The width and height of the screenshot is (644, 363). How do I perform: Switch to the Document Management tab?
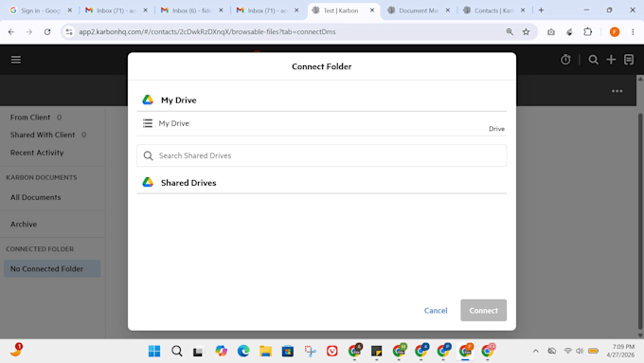pyautogui.click(x=419, y=10)
